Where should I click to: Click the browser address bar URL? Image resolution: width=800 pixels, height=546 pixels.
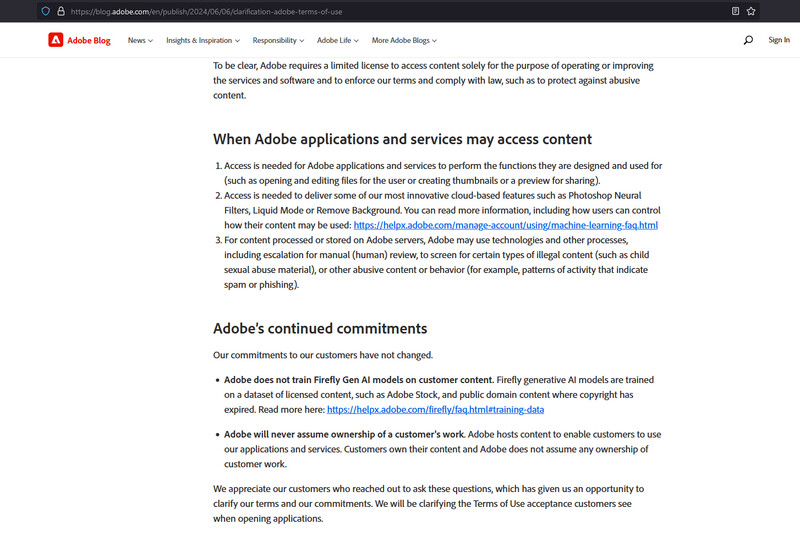(206, 11)
